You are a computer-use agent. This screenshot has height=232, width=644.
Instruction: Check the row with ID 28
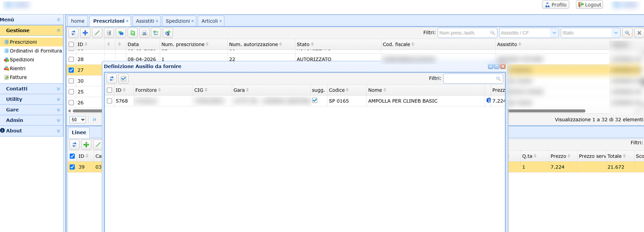click(x=71, y=59)
